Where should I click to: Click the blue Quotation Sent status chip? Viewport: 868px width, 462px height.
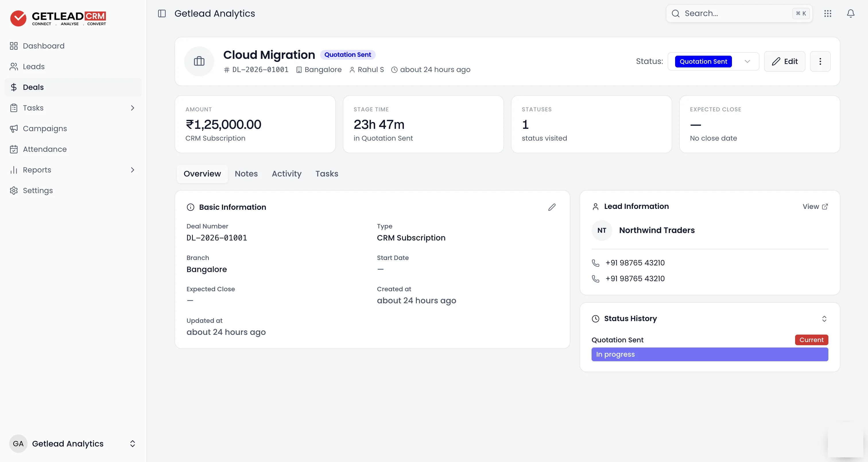[x=703, y=61]
